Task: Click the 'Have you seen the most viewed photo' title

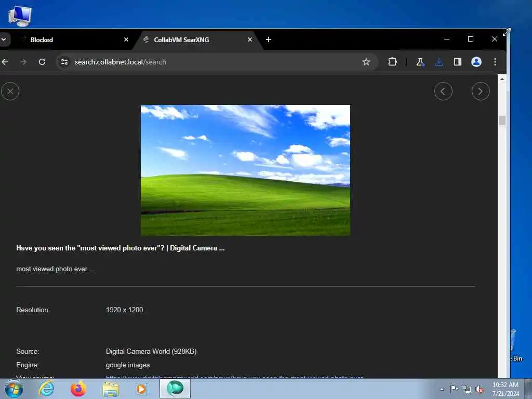Action: [x=121, y=248]
